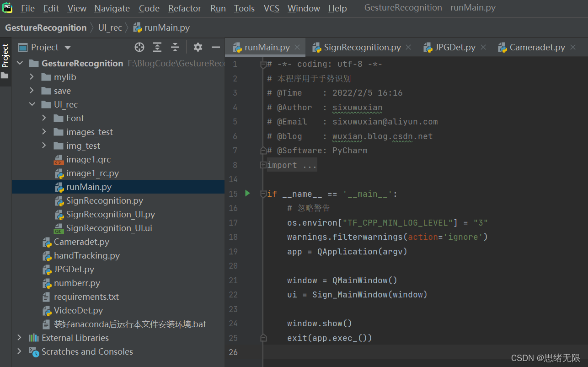Click the PyCharm logo icon in title bar
The width and height of the screenshot is (588, 367).
(7, 8)
